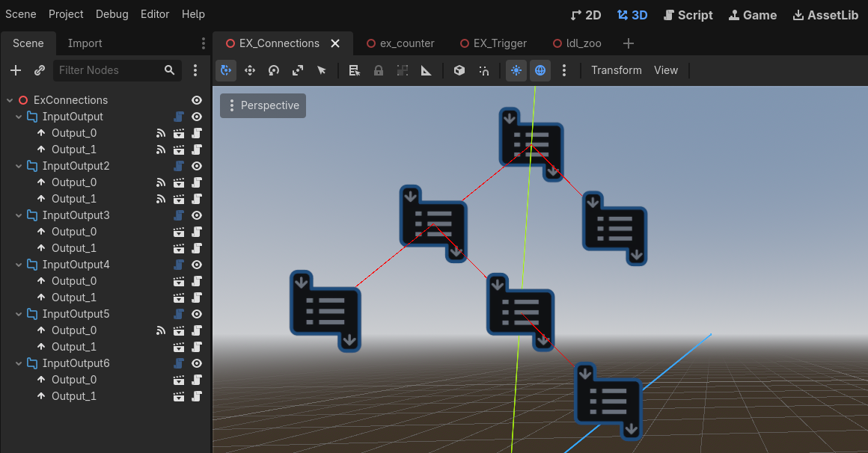The image size is (868, 453).
Task: Open the viewport View menu
Action: point(665,70)
